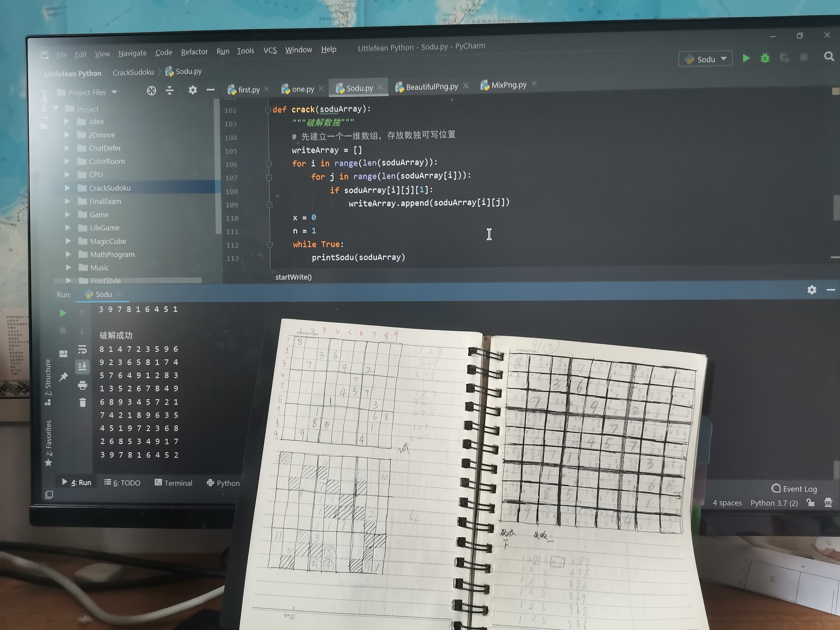Click the startWrite() breadcrumb in editor

[293, 277]
